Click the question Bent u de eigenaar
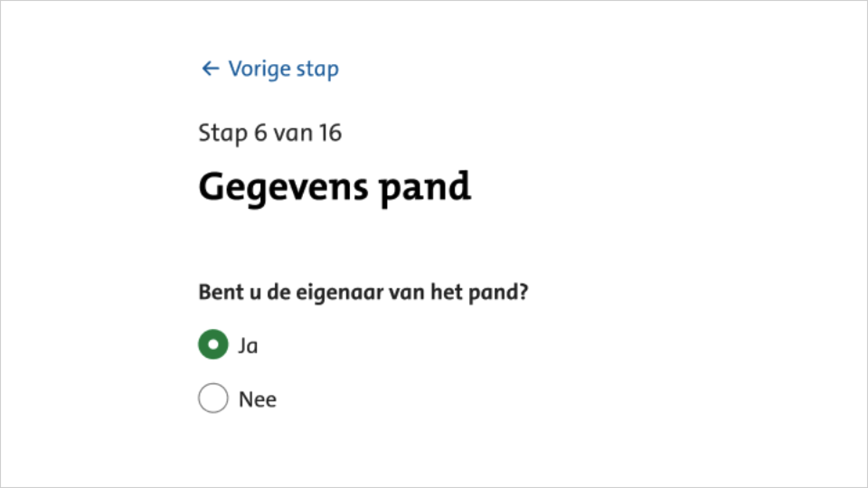Image resolution: width=868 pixels, height=488 pixels. pyautogui.click(x=363, y=292)
